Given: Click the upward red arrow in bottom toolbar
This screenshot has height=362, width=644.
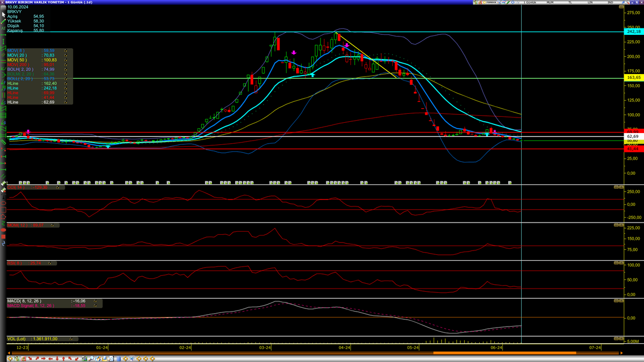Looking at the screenshot, I should [x=63, y=359].
